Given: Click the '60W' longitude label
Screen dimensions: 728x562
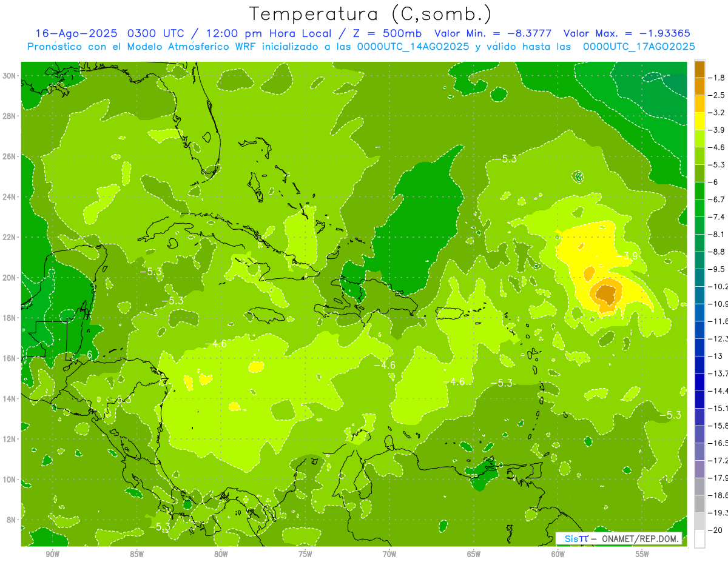Looking at the screenshot, I should (x=558, y=555).
